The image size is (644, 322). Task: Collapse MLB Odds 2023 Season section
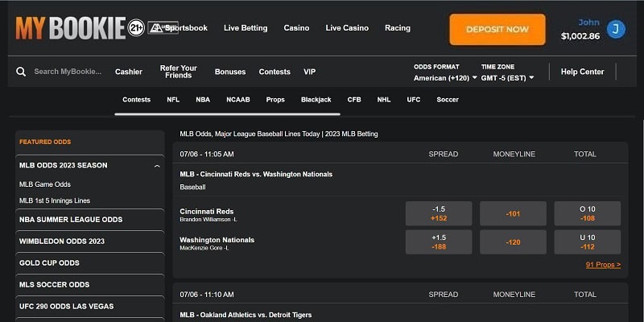point(157,166)
